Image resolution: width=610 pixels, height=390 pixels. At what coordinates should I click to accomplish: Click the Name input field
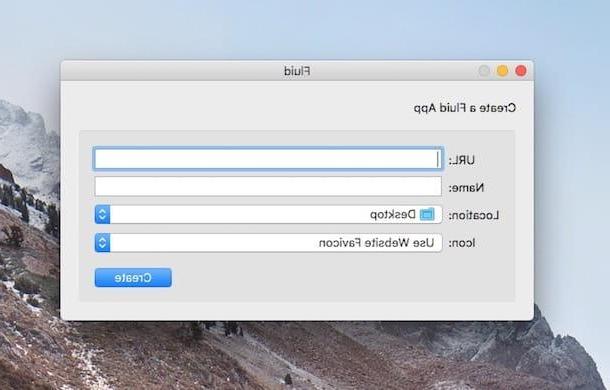coord(268,186)
